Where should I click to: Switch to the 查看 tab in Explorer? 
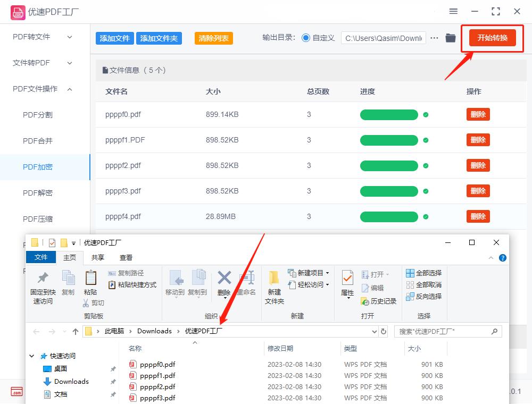tap(127, 257)
